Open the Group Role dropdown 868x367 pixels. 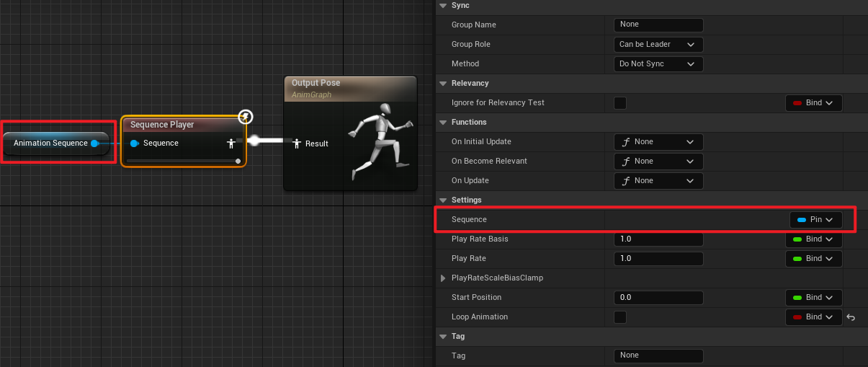click(658, 45)
